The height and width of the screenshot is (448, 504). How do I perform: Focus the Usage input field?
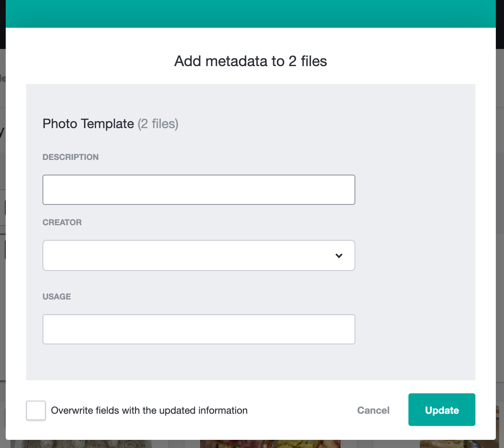pyautogui.click(x=199, y=329)
